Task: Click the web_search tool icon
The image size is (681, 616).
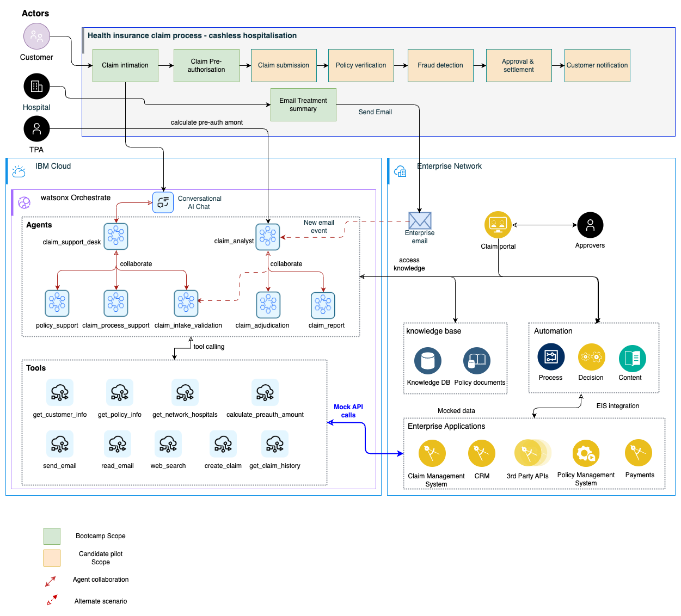Action: pyautogui.click(x=168, y=444)
